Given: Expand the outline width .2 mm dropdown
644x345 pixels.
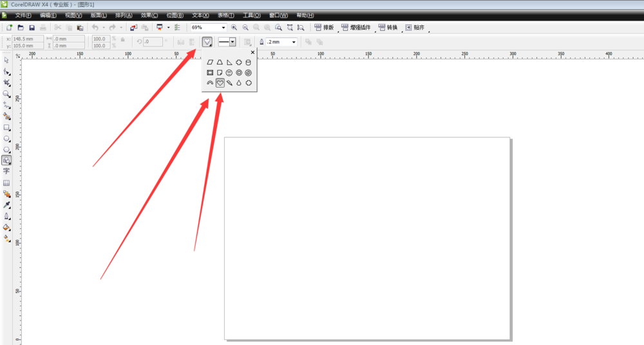Looking at the screenshot, I should [294, 42].
